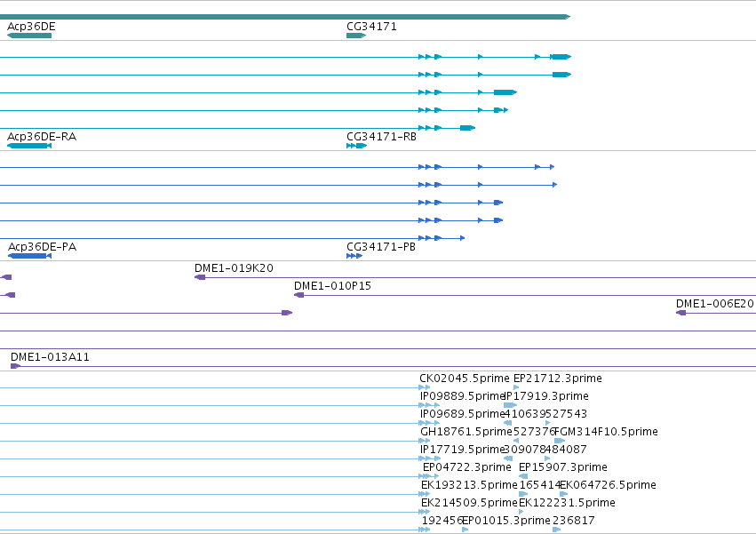Image resolution: width=756 pixels, height=534 pixels.
Task: Click the 192456 feature label
Action: (442, 521)
